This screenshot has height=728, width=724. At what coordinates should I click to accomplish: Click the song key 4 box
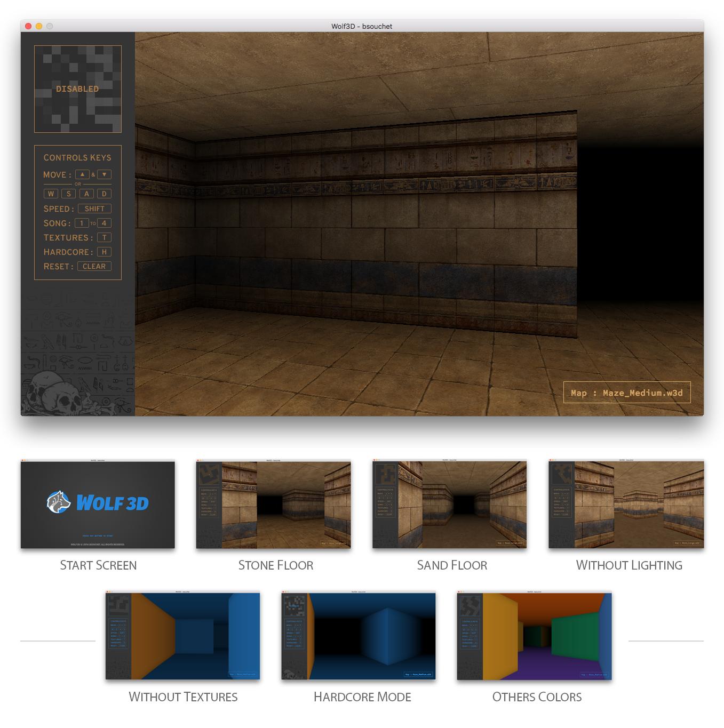click(104, 223)
